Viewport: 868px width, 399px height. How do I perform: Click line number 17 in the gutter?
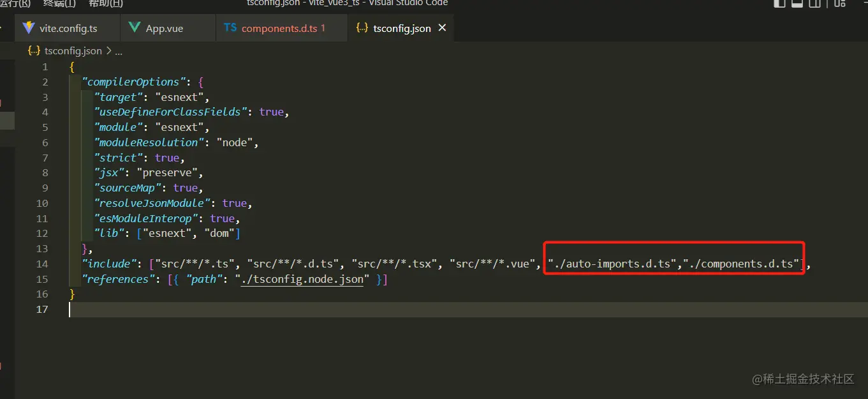tap(42, 310)
